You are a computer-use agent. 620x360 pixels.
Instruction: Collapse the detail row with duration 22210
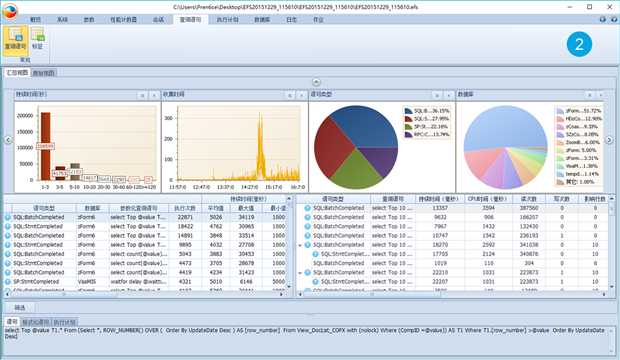(300, 273)
